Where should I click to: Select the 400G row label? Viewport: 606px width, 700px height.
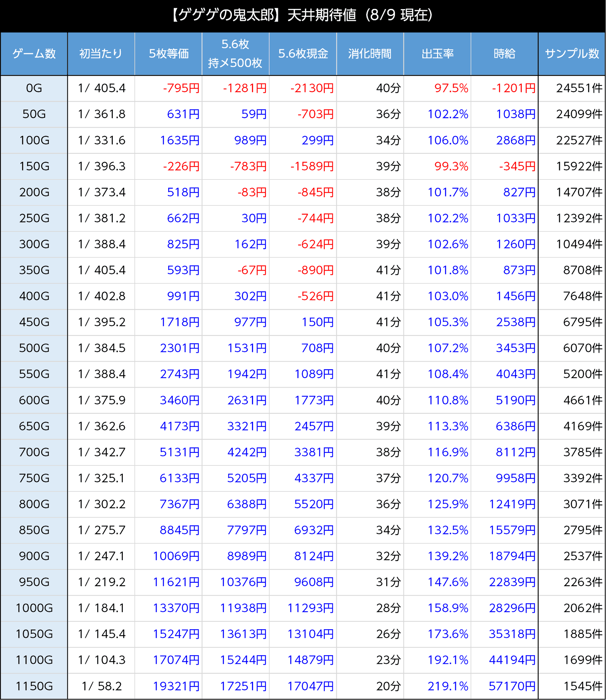click(34, 296)
